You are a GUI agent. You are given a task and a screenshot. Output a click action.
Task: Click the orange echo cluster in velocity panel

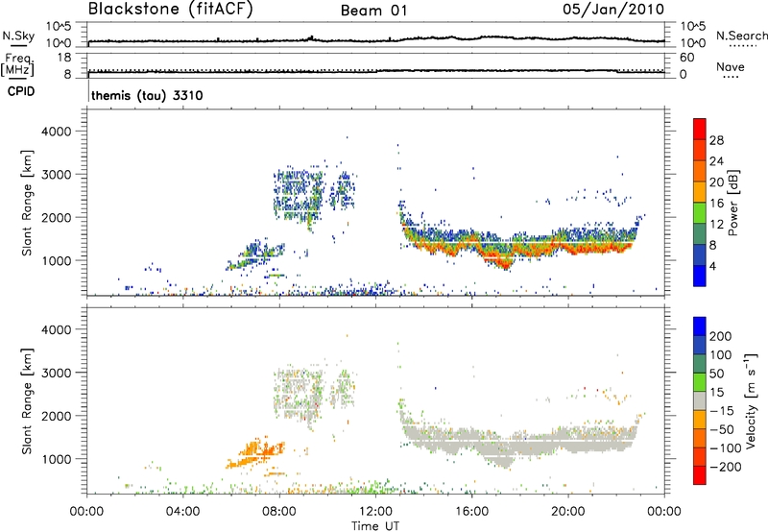click(x=255, y=453)
